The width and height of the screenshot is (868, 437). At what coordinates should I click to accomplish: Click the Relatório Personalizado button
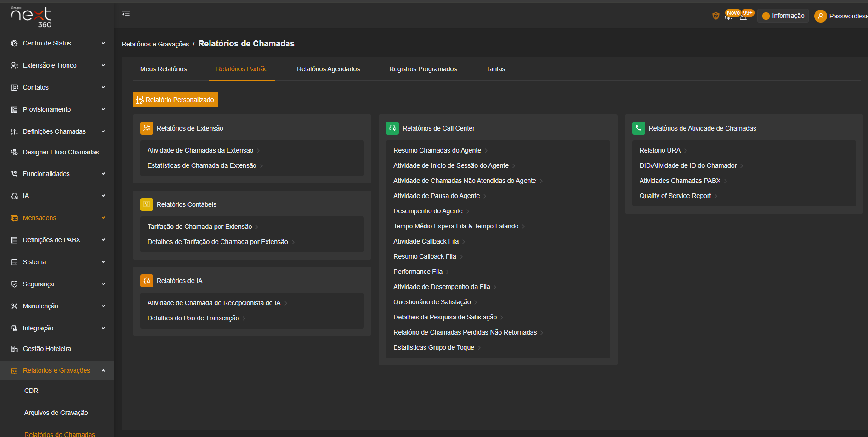click(176, 100)
